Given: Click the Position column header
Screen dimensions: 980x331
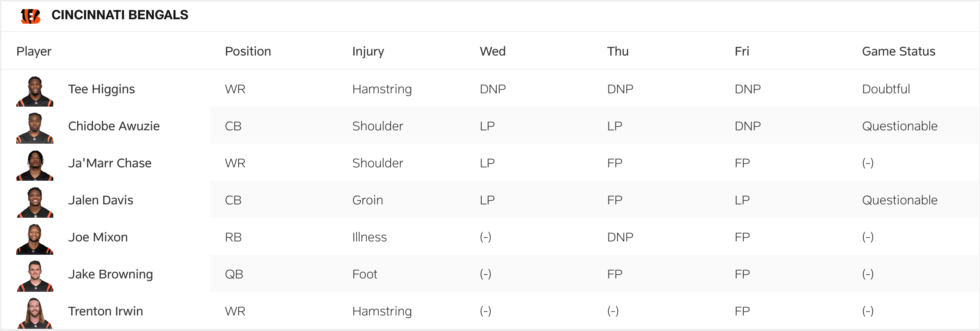Looking at the screenshot, I should pos(248,51).
